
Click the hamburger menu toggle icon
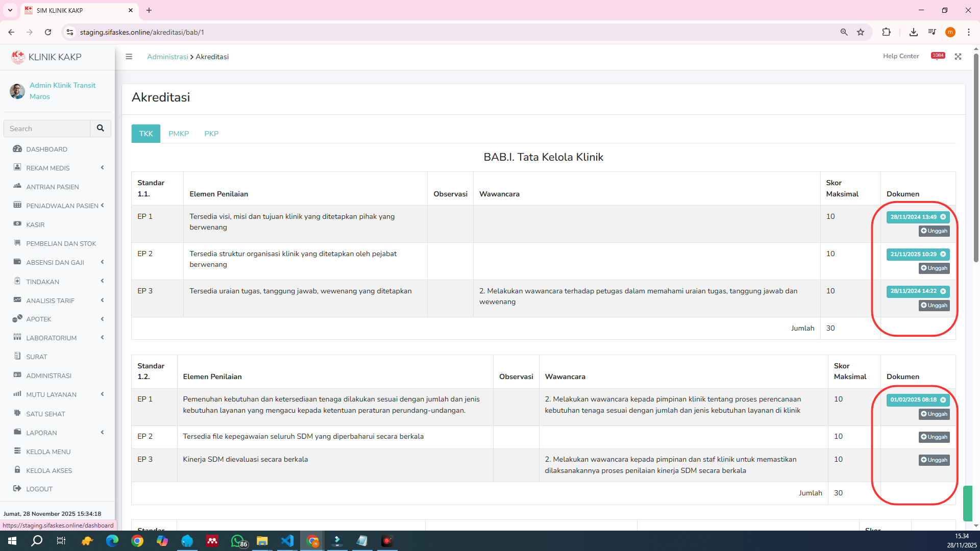[129, 57]
